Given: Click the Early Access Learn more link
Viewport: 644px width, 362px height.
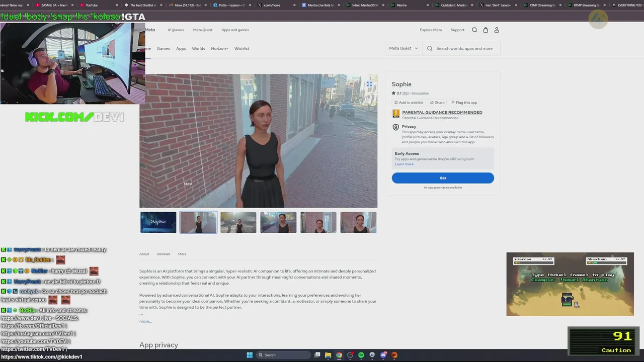Looking at the screenshot, I should [404, 164].
